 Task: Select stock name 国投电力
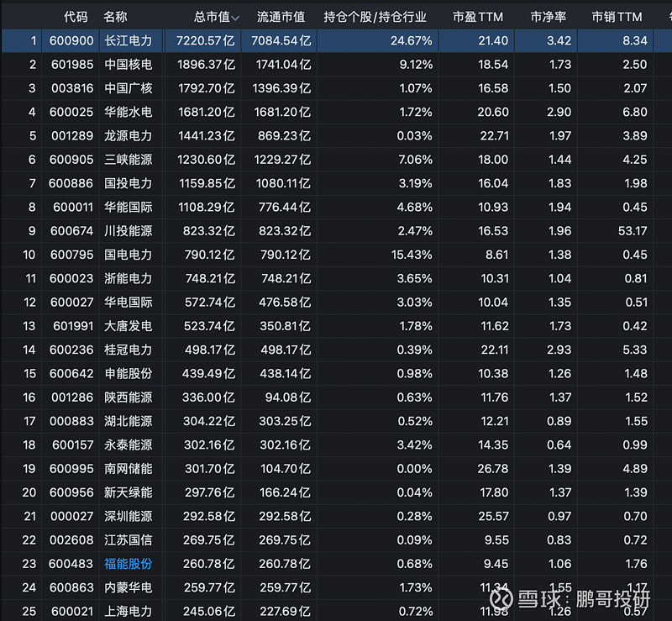pyautogui.click(x=129, y=183)
